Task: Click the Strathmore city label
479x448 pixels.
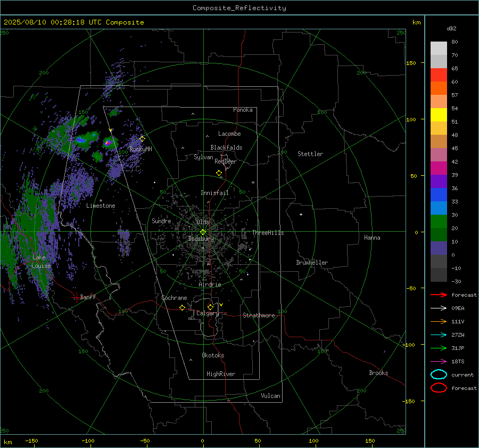Action: (259, 315)
